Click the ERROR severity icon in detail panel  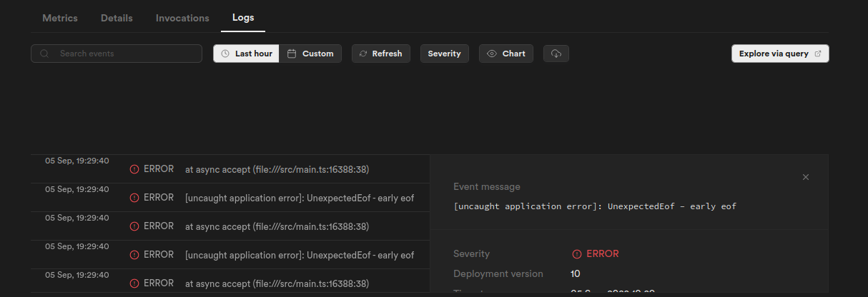pyautogui.click(x=577, y=254)
